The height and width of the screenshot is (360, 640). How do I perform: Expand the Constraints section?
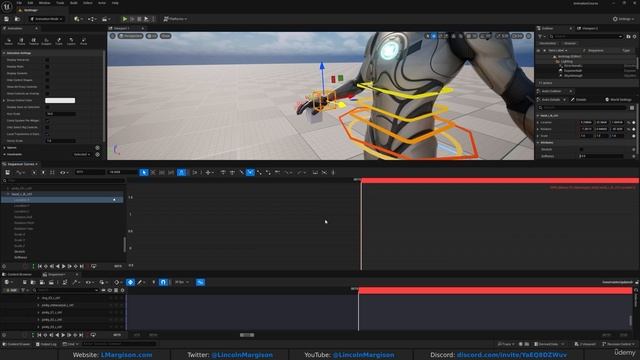coord(4,155)
